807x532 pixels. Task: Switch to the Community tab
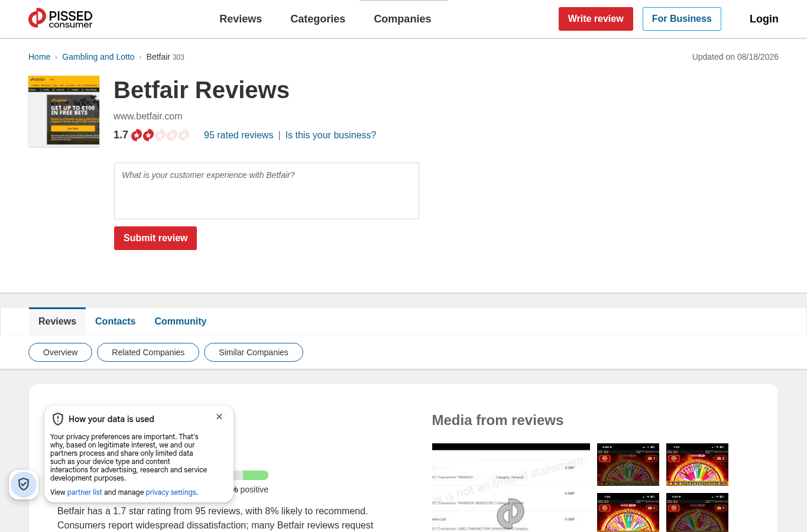click(180, 321)
